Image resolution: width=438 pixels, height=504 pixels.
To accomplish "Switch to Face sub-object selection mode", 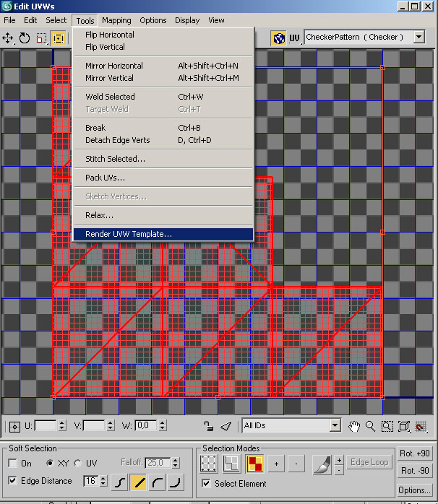I will coord(255,464).
